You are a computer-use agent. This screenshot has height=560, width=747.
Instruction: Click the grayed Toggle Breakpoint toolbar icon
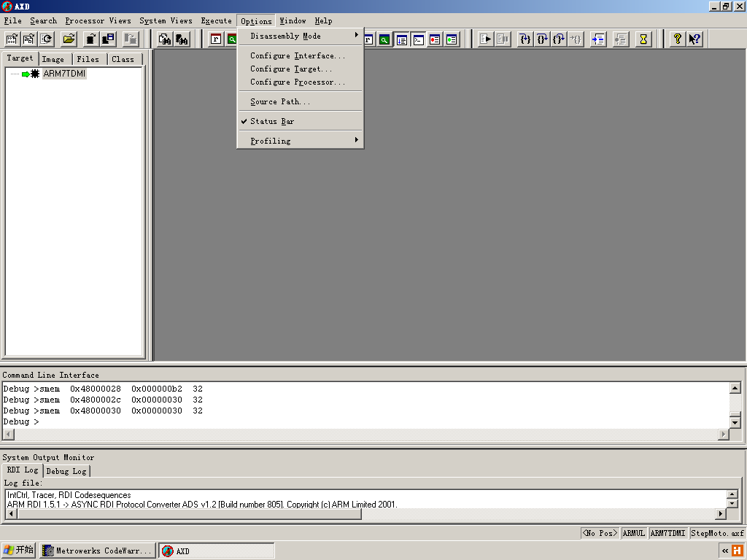[621, 39]
